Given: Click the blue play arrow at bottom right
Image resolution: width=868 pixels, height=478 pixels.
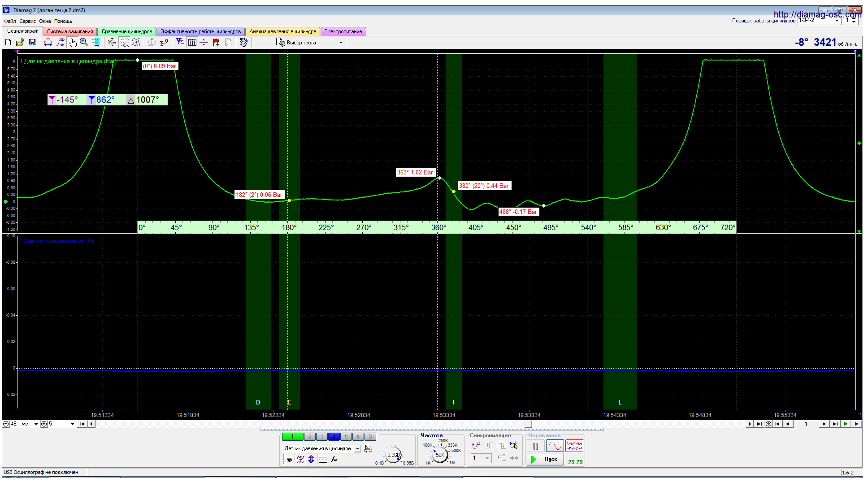Looking at the screenshot, I should 857,424.
